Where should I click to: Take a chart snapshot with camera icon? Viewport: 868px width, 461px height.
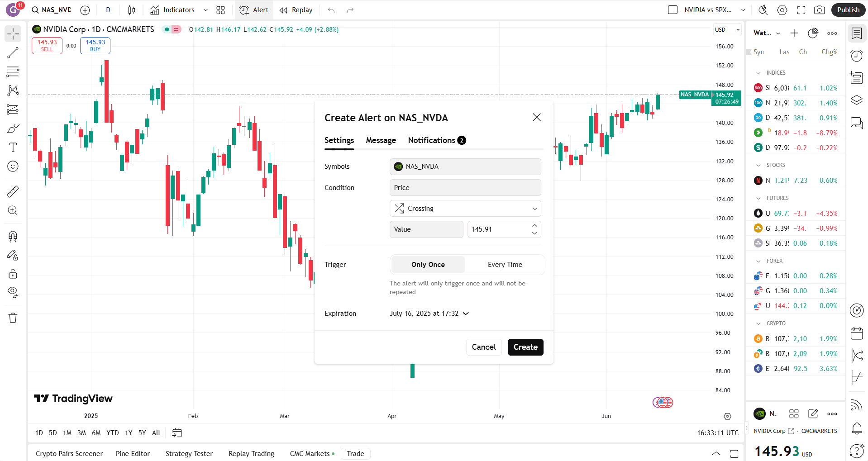pos(819,10)
